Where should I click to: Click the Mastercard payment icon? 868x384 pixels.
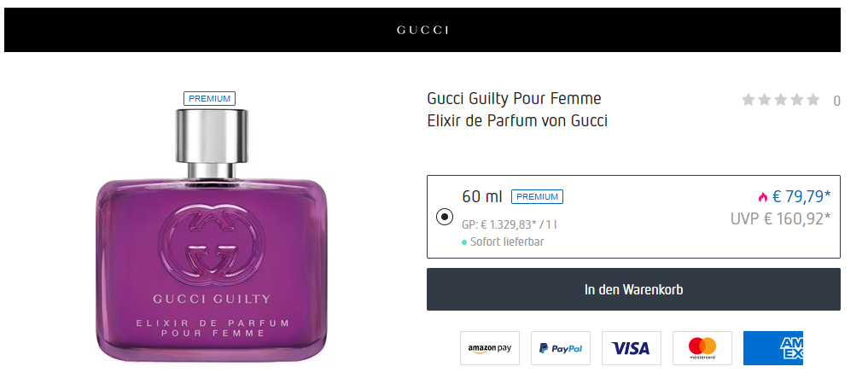[702, 348]
